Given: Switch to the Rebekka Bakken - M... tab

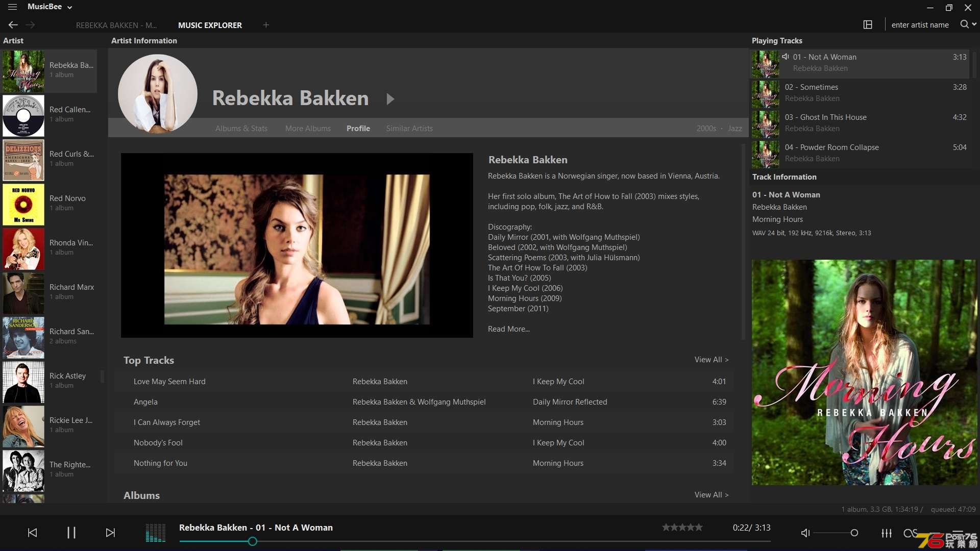Looking at the screenshot, I should 116,25.
